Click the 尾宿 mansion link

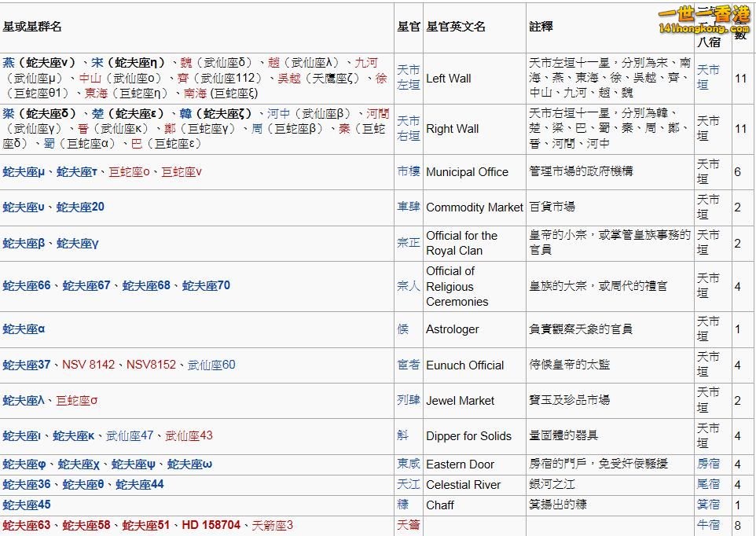click(708, 485)
